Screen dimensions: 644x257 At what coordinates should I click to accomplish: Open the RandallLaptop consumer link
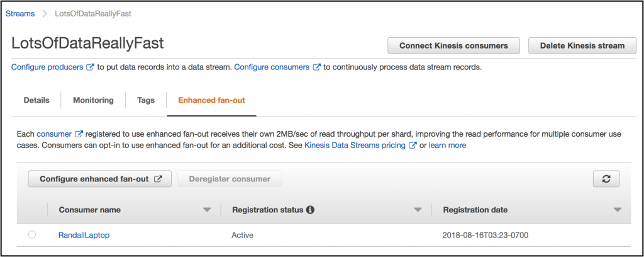[x=84, y=236]
